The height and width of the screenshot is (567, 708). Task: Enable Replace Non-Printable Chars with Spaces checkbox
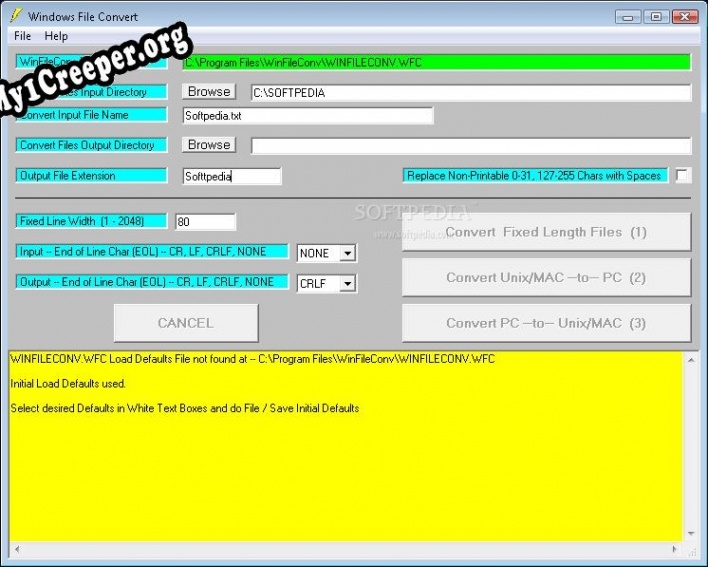682,175
